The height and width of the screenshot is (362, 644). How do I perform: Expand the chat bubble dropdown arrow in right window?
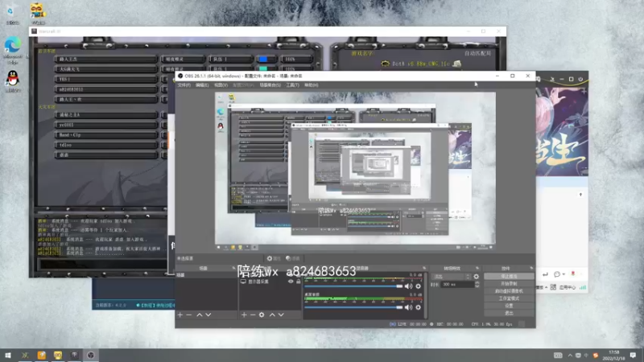563,274
